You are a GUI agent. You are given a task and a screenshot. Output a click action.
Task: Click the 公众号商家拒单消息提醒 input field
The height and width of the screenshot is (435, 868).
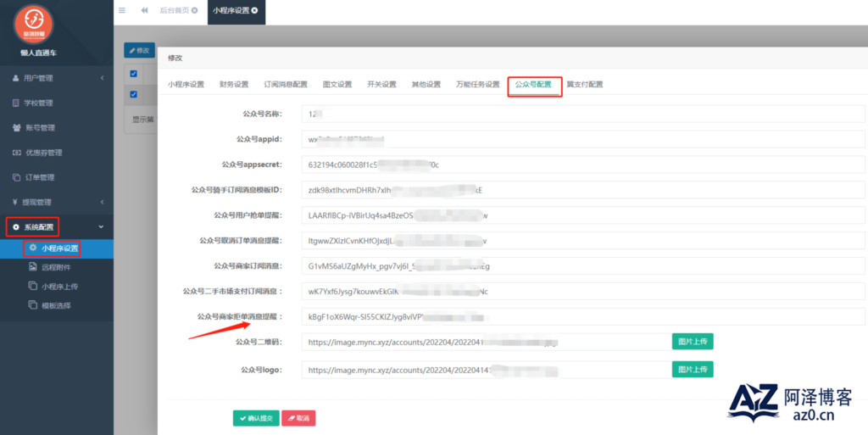point(583,316)
